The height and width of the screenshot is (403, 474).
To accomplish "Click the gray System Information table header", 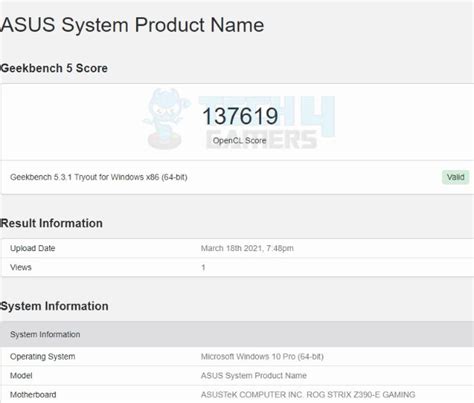I will tap(237, 334).
